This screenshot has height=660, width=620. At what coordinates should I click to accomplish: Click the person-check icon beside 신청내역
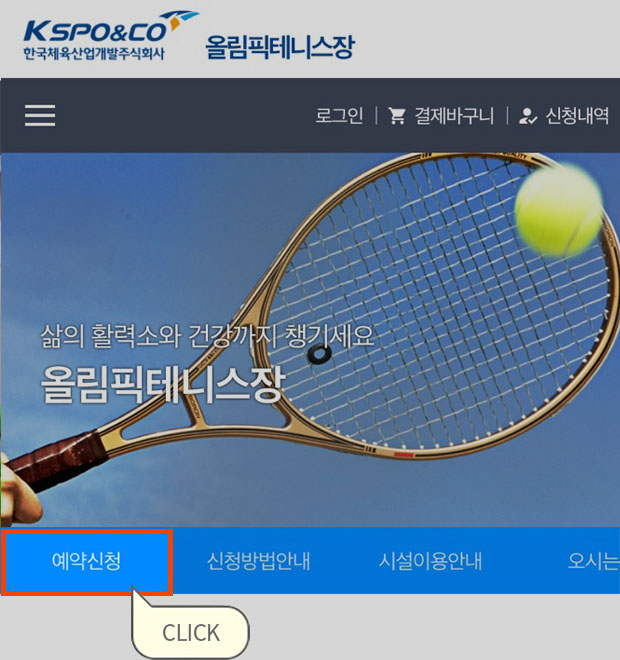tap(528, 116)
